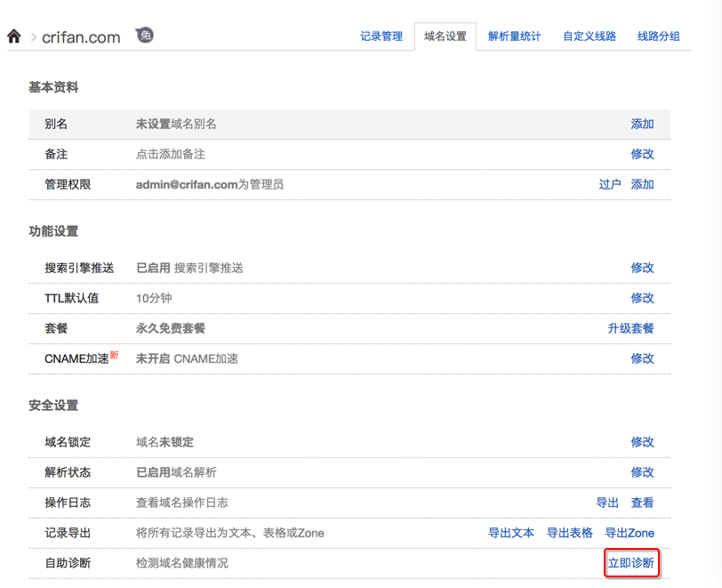Add an administrator in 管理权限 row
722x588 pixels.
(642, 184)
